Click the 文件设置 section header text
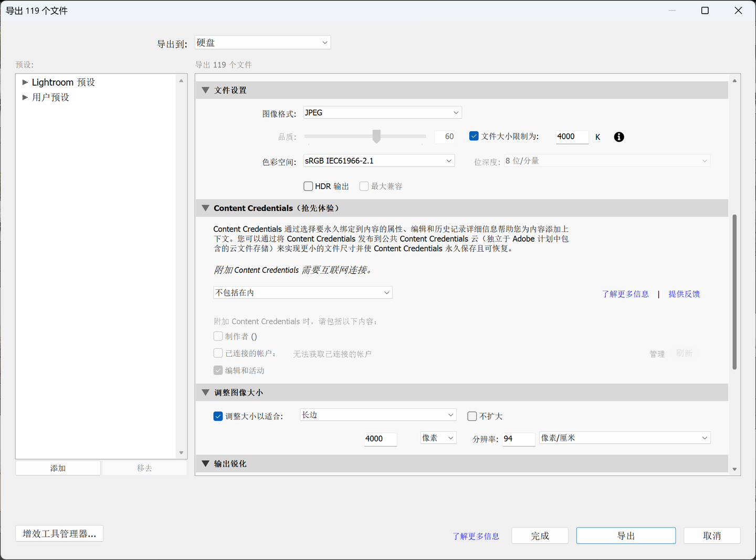This screenshot has height=560, width=756. 230,90
